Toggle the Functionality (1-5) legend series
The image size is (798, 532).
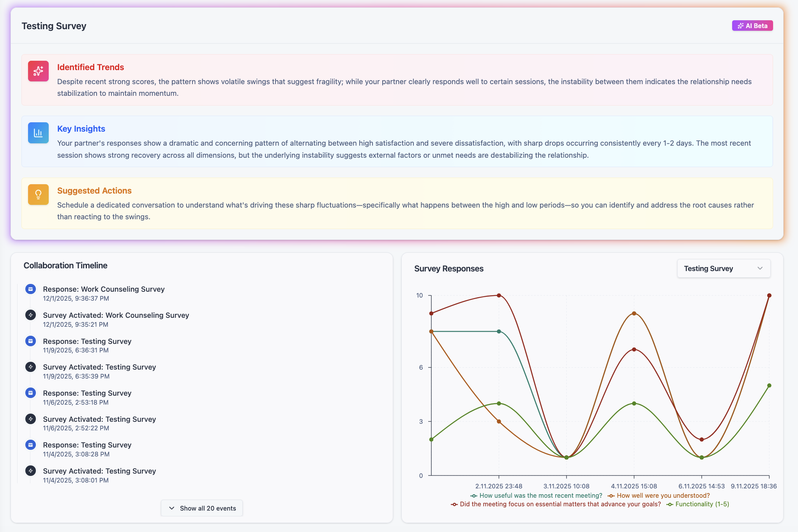pyautogui.click(x=697, y=504)
